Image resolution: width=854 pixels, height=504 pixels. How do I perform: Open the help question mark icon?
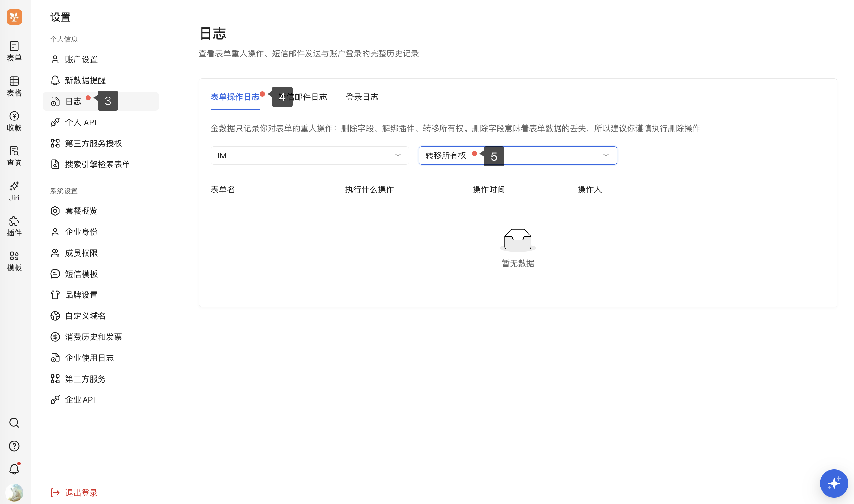click(x=14, y=446)
